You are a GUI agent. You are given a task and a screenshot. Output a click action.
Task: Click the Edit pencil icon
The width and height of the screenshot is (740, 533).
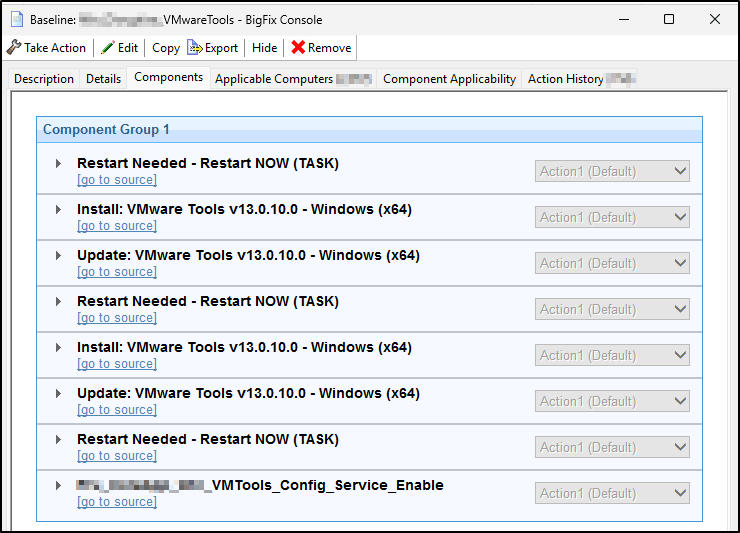pyautogui.click(x=107, y=47)
